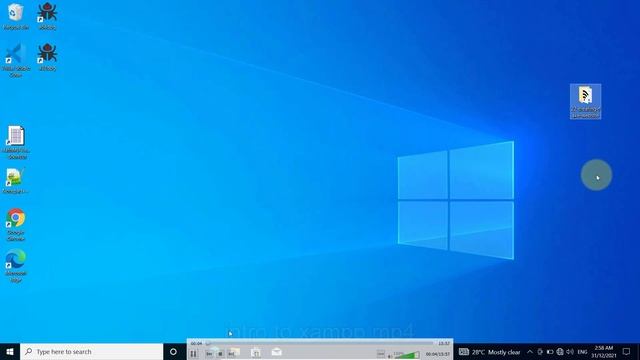Select the bug icon beside Visual Studio Code
The width and height of the screenshot is (640, 360).
point(47,57)
